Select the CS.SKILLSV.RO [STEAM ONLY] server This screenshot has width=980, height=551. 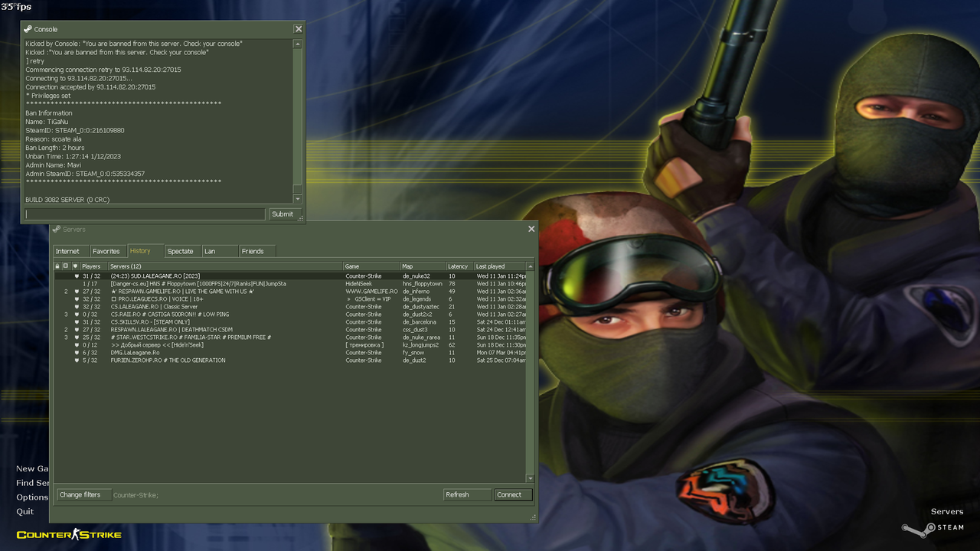tap(289, 321)
